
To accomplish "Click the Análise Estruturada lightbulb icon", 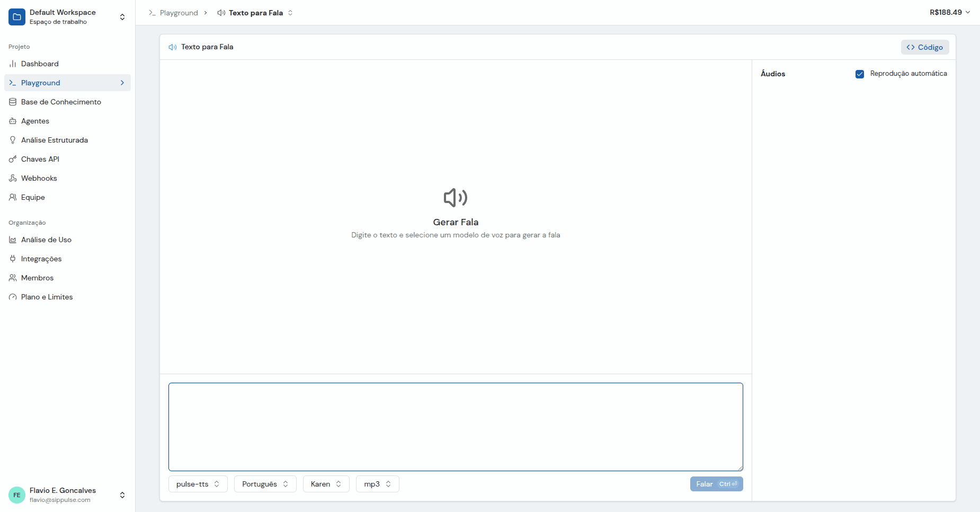I will pyautogui.click(x=13, y=140).
